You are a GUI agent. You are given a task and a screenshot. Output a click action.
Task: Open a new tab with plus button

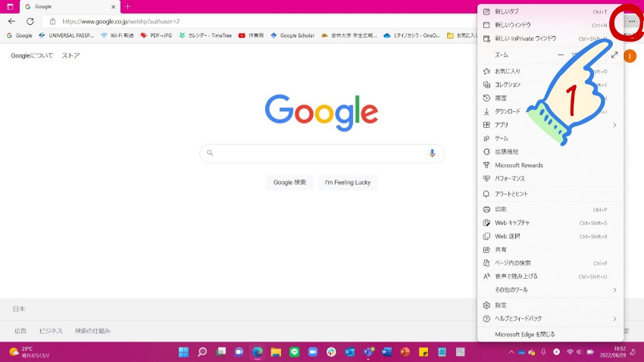pyautogui.click(x=128, y=7)
